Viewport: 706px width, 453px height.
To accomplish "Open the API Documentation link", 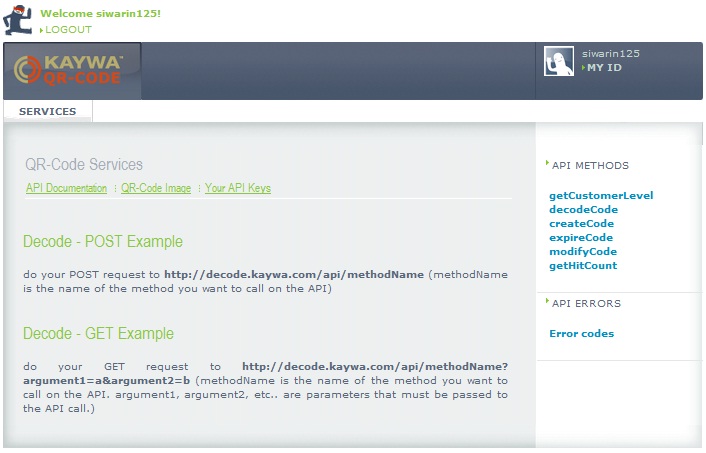I will (x=66, y=188).
